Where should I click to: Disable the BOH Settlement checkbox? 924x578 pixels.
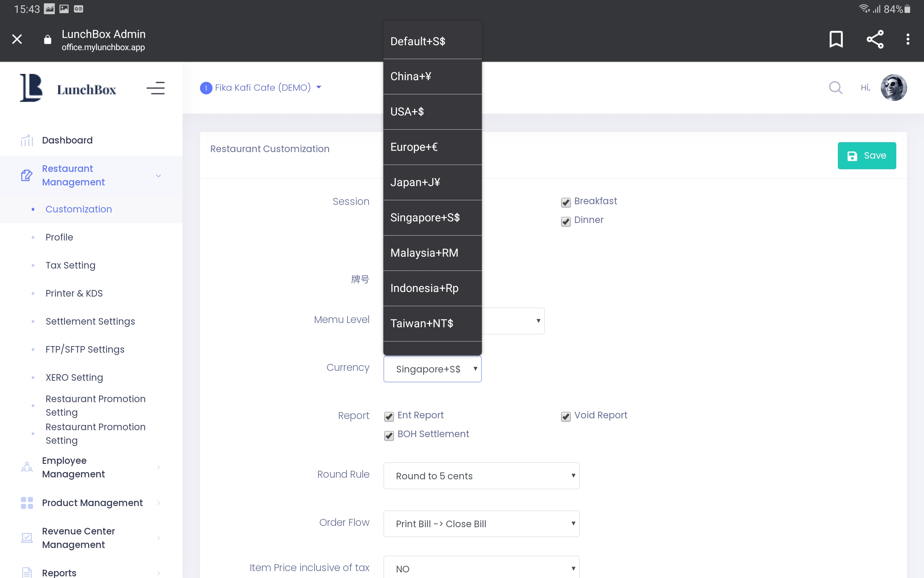click(389, 435)
